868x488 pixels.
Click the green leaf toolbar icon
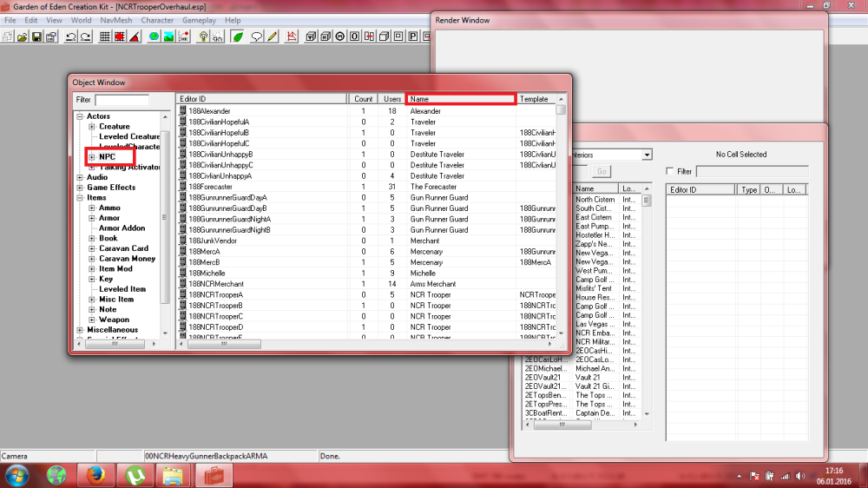click(x=238, y=37)
